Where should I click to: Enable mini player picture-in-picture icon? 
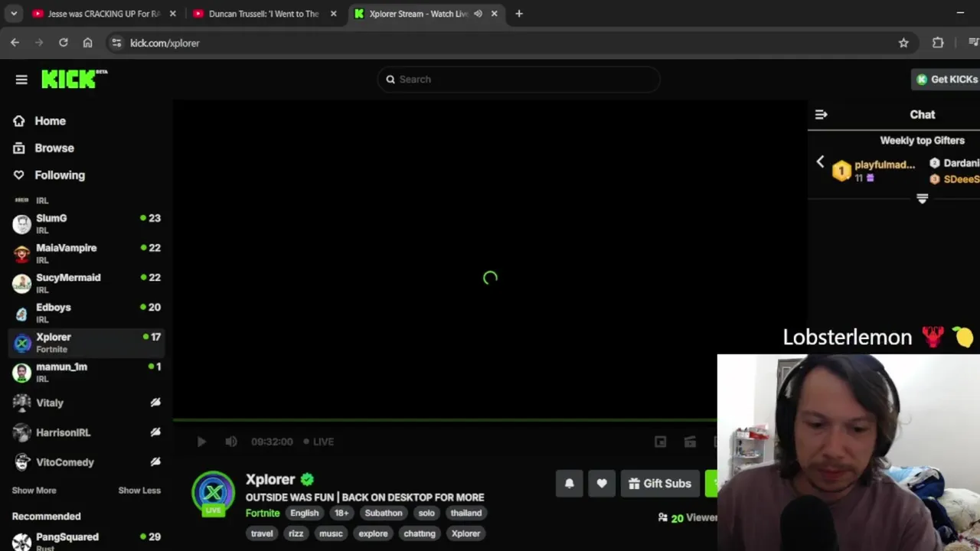[660, 442]
